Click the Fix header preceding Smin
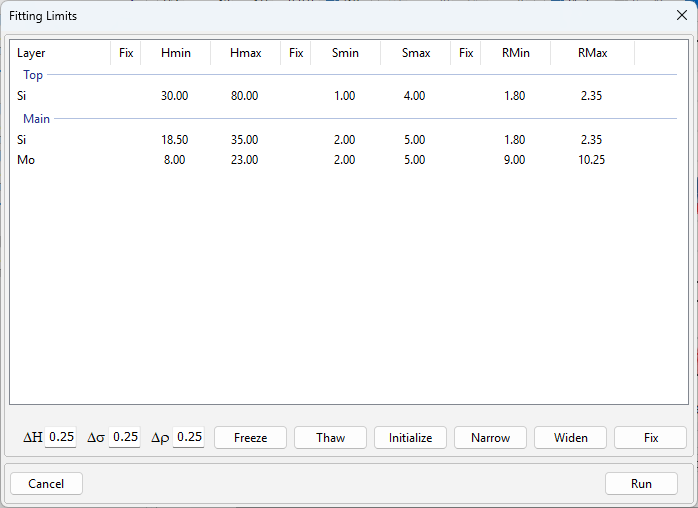698x508 pixels. click(x=296, y=53)
